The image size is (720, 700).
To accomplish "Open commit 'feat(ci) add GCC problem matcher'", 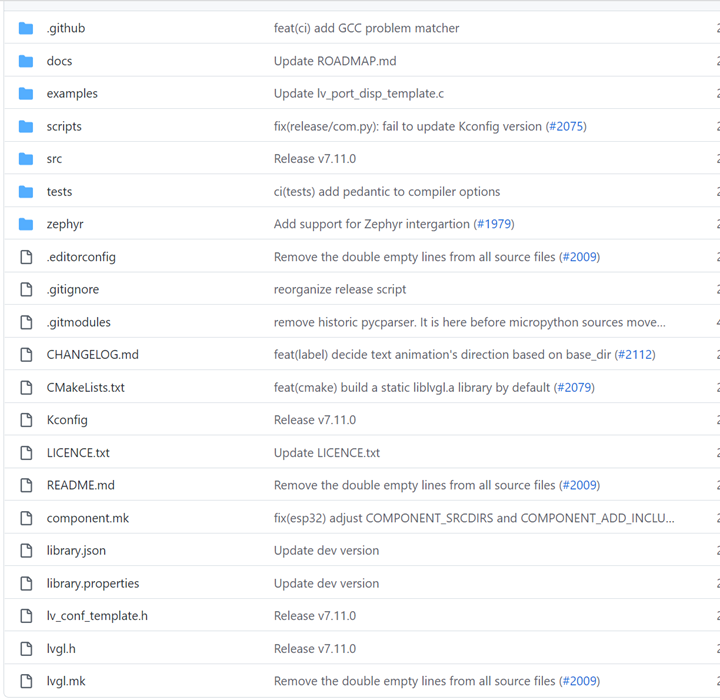I will point(366,28).
